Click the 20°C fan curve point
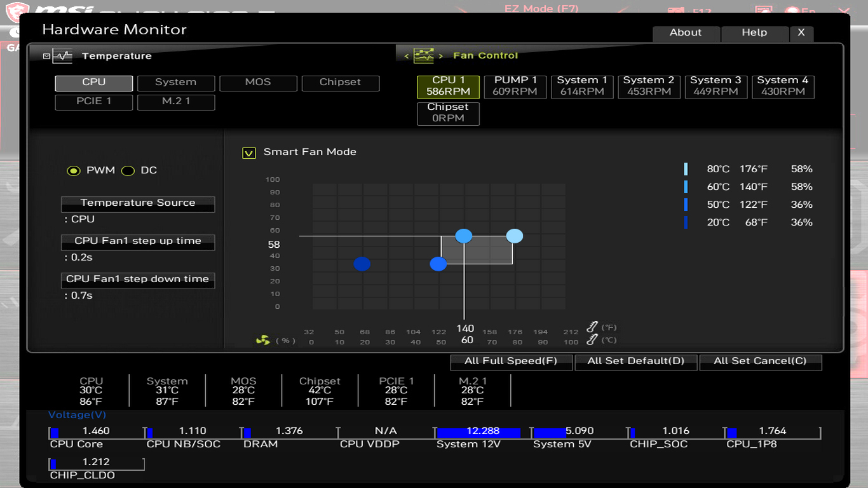The height and width of the screenshot is (488, 868). (x=362, y=264)
